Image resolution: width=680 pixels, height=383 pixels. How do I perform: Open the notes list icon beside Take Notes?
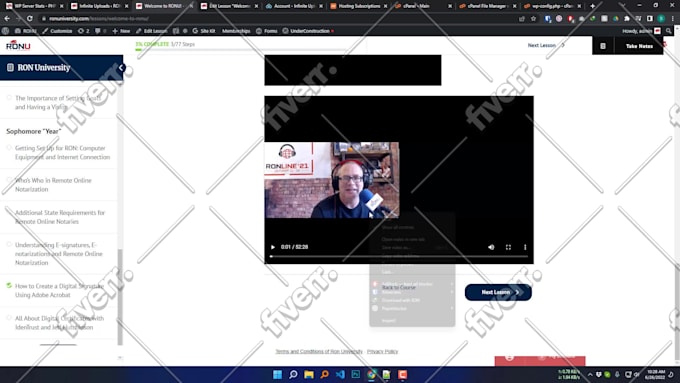click(x=603, y=46)
